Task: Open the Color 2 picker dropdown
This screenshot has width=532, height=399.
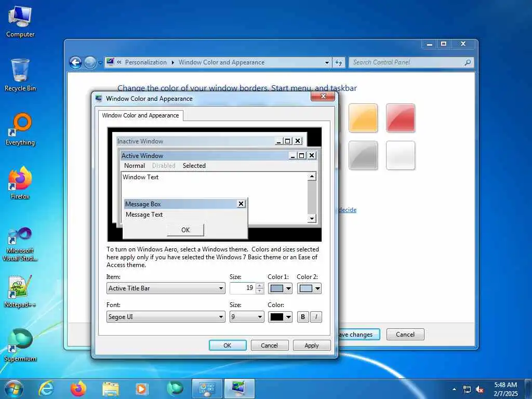Action: (x=309, y=288)
